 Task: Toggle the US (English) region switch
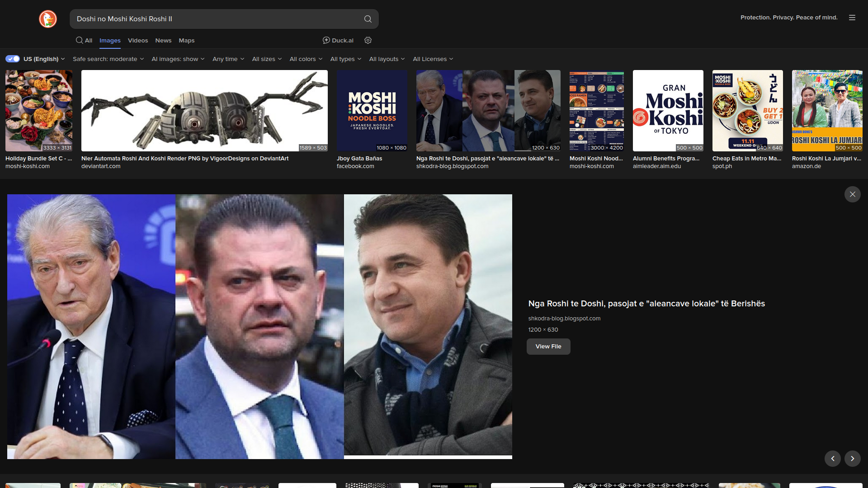click(x=13, y=59)
